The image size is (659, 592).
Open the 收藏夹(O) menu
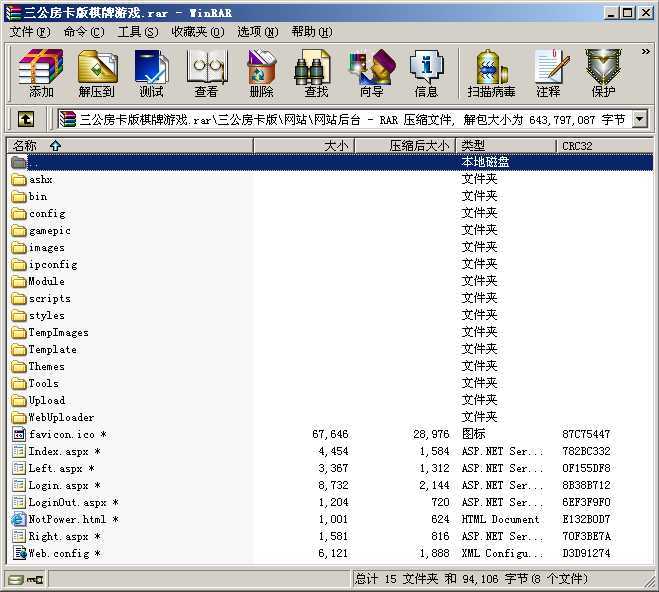[x=196, y=31]
